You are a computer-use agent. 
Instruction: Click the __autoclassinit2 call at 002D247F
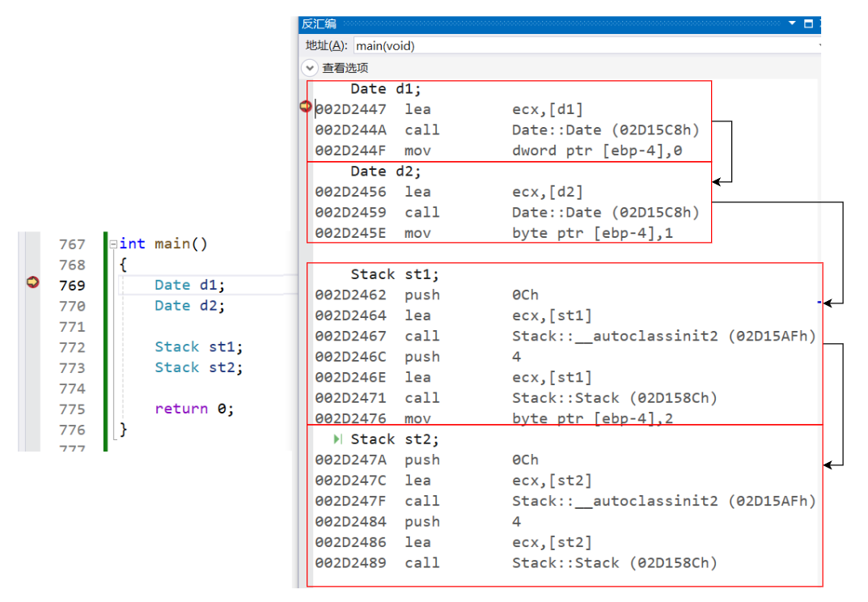click(x=565, y=501)
